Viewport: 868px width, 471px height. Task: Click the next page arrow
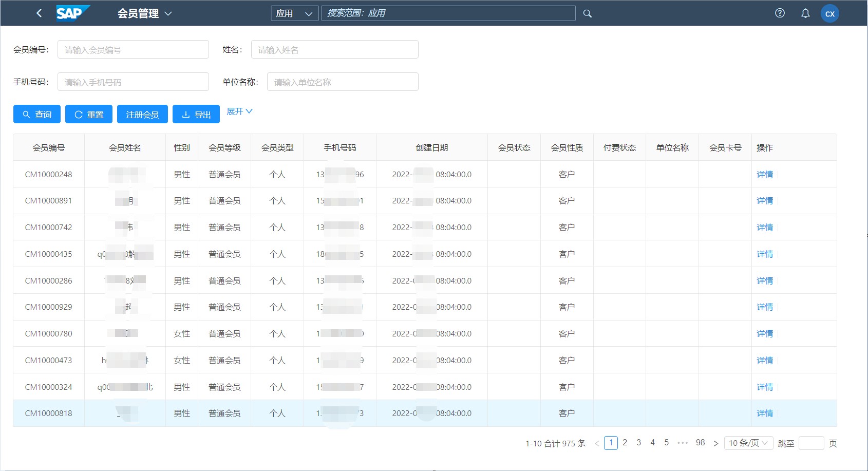click(715, 443)
